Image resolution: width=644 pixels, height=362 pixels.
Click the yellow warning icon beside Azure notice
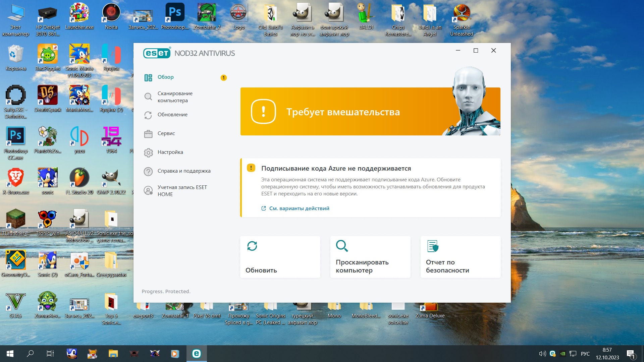pyautogui.click(x=251, y=168)
